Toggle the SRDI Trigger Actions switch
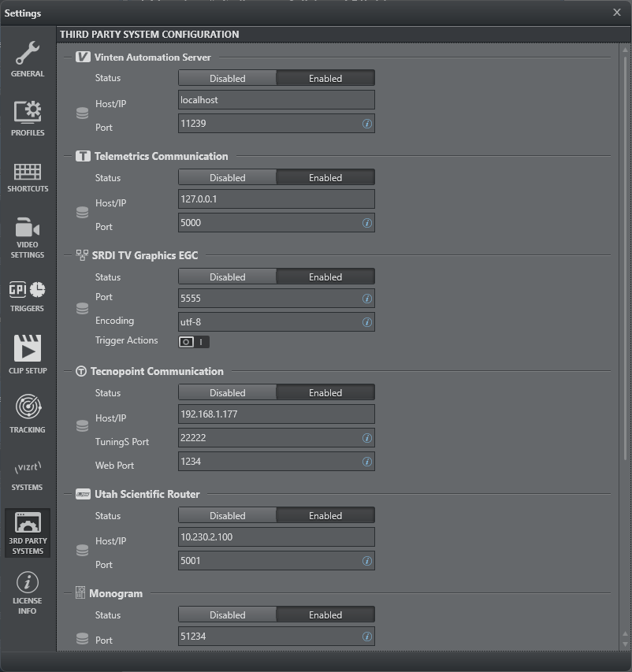Image resolution: width=632 pixels, height=672 pixels. coord(194,342)
